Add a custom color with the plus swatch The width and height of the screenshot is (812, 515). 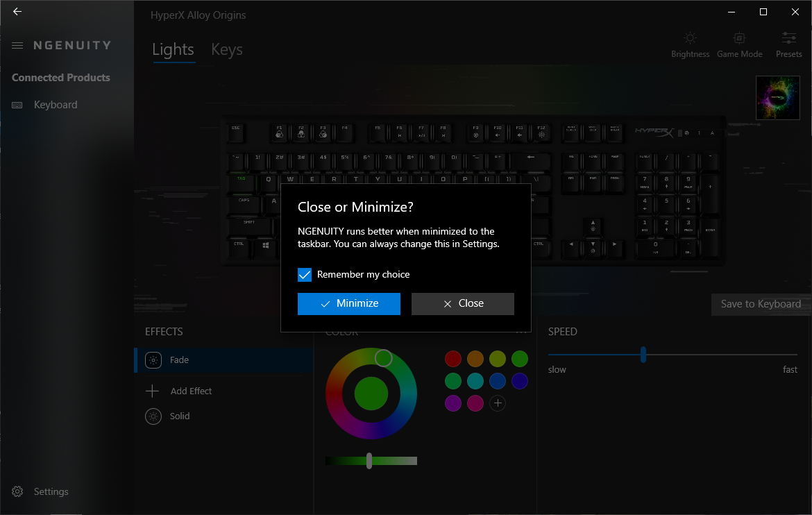pyautogui.click(x=498, y=403)
